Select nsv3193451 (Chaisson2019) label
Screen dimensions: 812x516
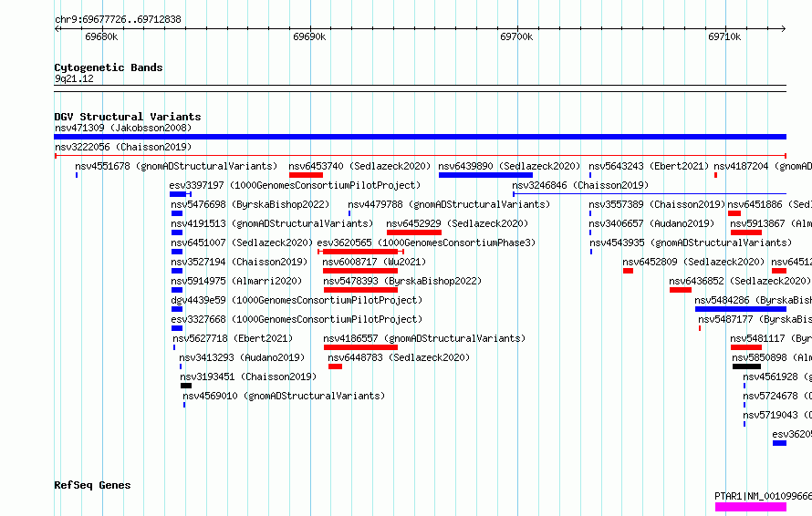[248, 377]
